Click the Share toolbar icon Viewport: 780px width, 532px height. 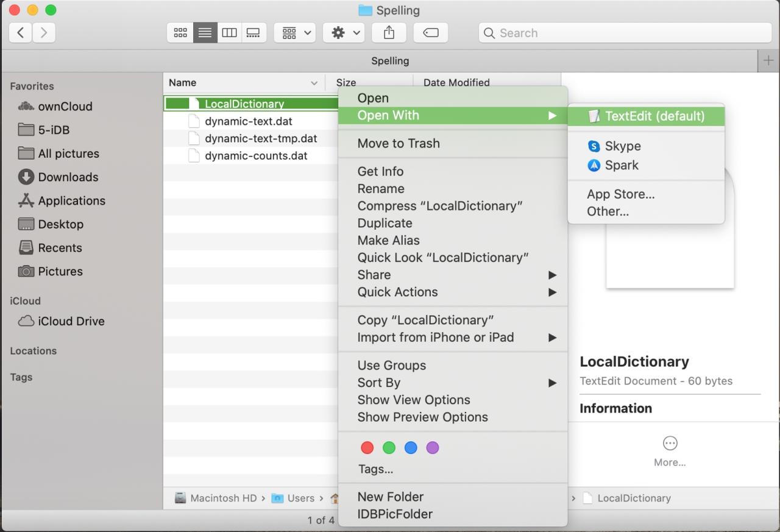(389, 33)
